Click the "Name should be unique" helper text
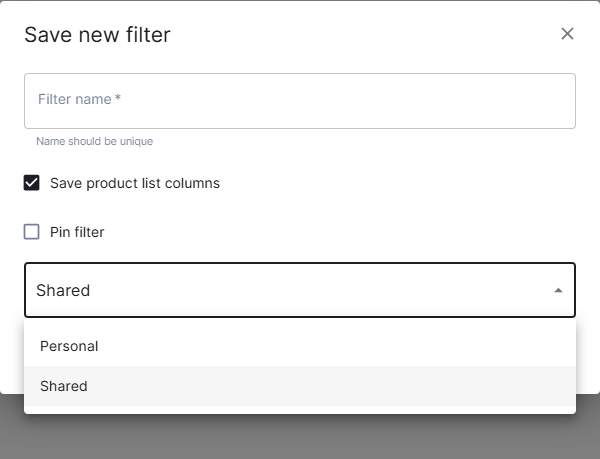600x459 pixels. pos(94,142)
